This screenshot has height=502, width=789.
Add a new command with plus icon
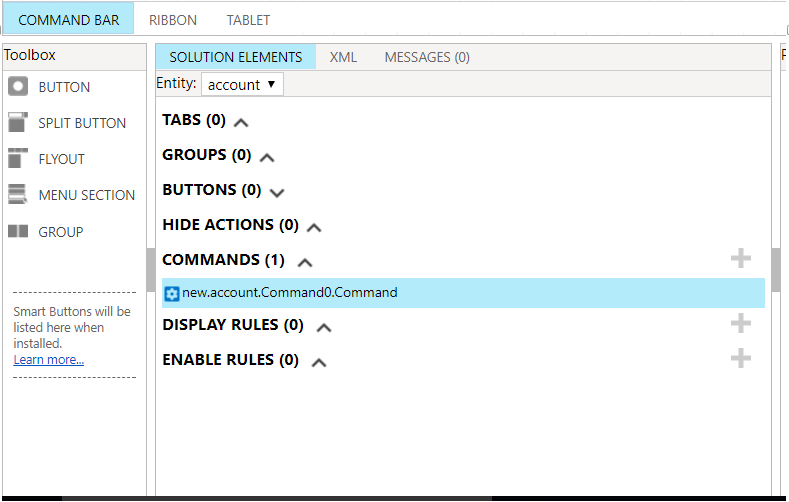point(740,259)
